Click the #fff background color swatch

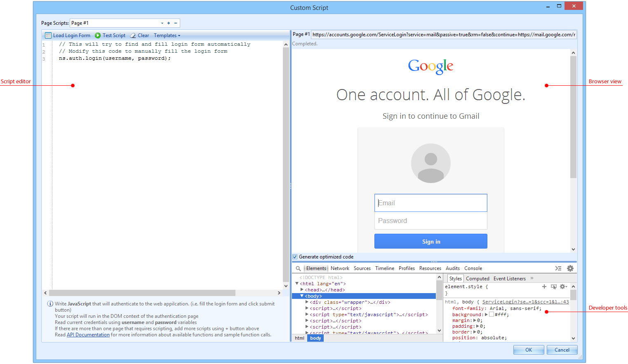(492, 314)
